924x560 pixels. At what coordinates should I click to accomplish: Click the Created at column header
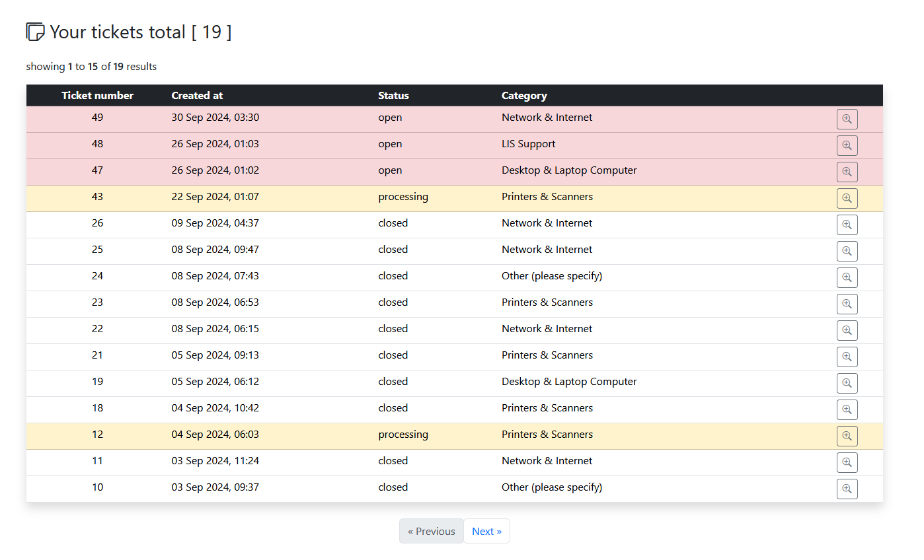[197, 95]
